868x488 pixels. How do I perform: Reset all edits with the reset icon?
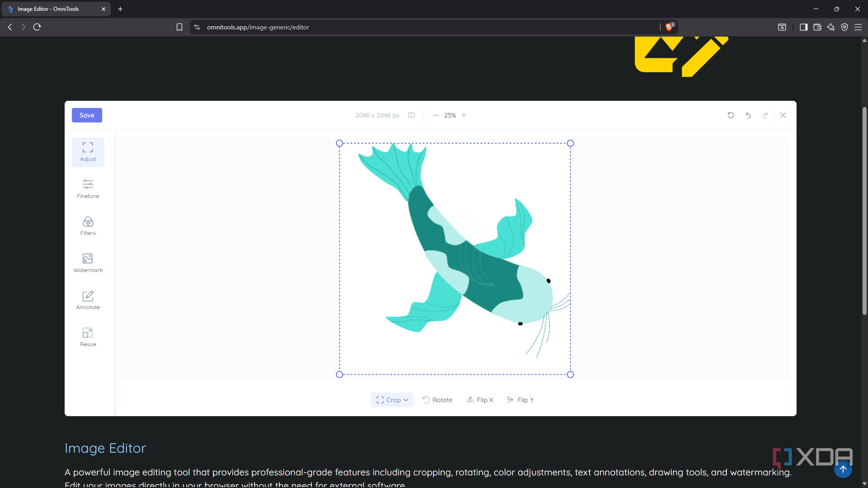[x=731, y=115]
